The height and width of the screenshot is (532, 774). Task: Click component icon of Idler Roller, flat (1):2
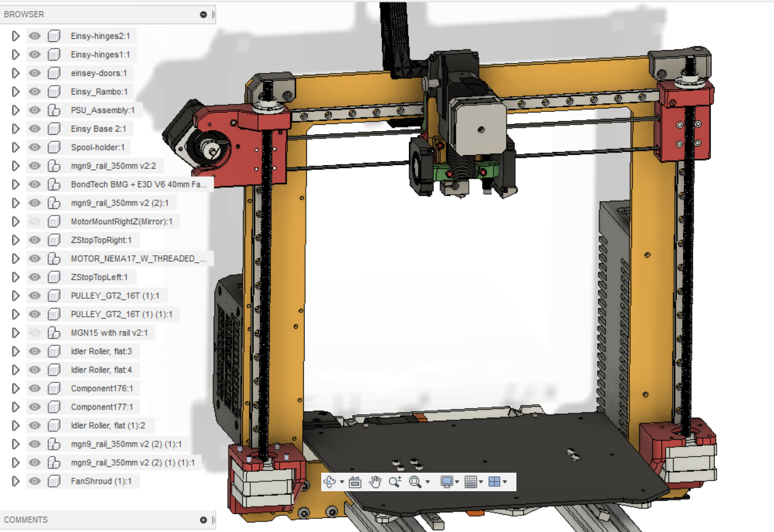point(54,425)
